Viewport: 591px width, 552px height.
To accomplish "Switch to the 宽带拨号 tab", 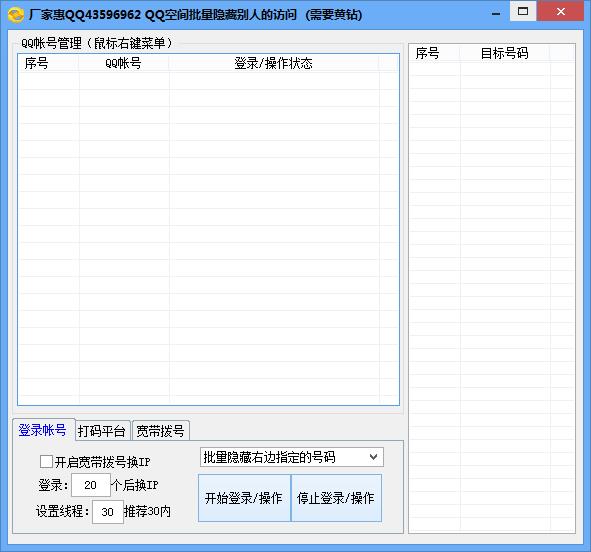I will pos(161,431).
